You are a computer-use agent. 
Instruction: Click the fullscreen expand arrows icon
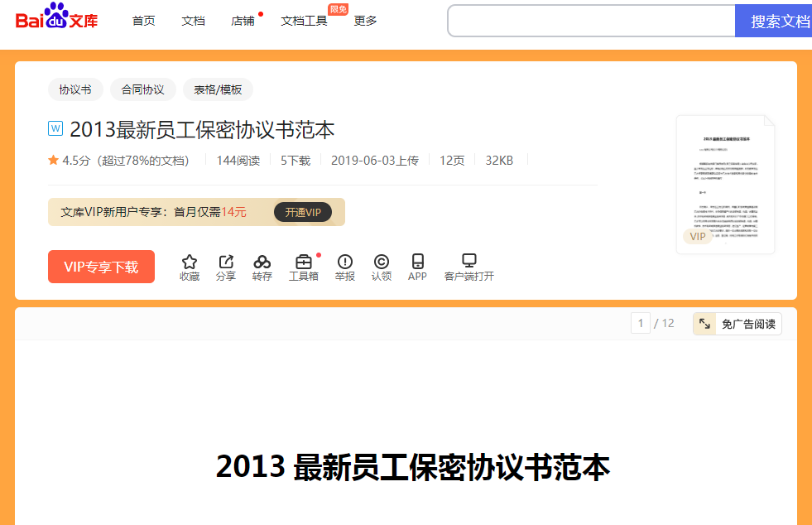click(x=704, y=323)
